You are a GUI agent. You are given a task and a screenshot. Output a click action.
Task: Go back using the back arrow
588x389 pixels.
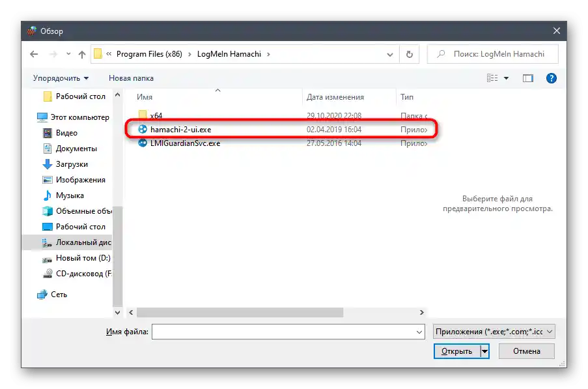(x=34, y=54)
